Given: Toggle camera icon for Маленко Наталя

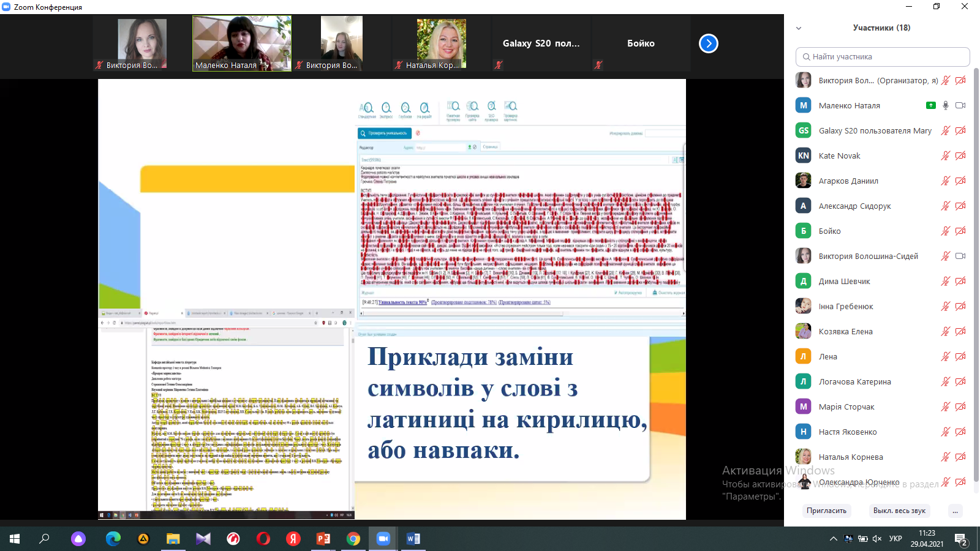Looking at the screenshot, I should 960,105.
